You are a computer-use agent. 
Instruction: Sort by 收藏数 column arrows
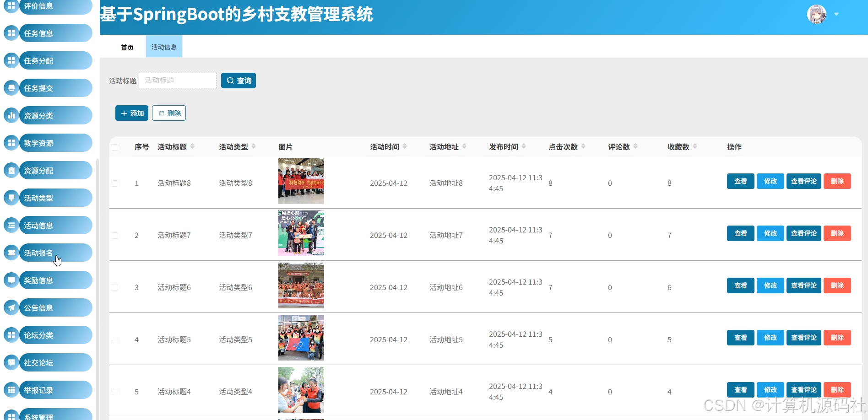click(695, 146)
